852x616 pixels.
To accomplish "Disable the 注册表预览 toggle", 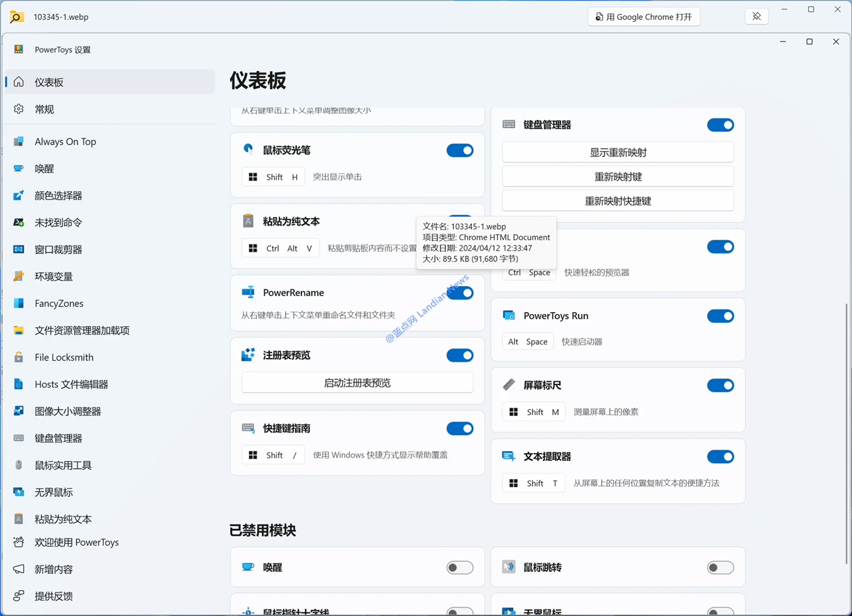I will pos(460,355).
